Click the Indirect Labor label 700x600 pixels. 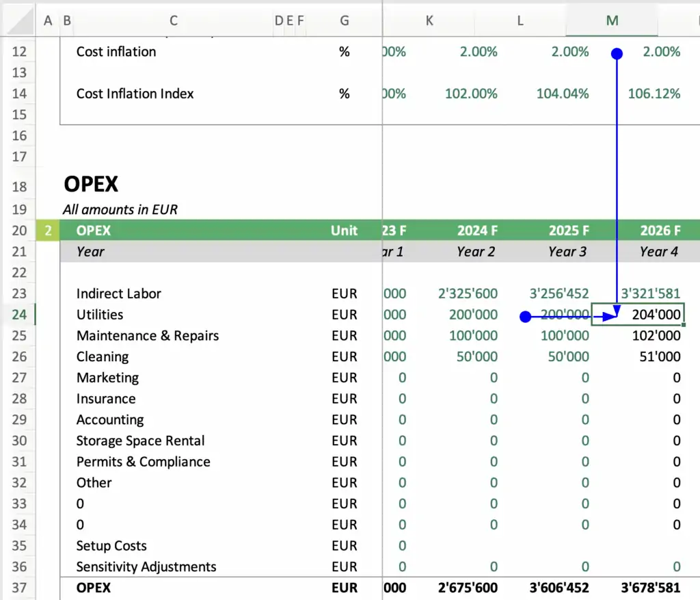tap(119, 294)
